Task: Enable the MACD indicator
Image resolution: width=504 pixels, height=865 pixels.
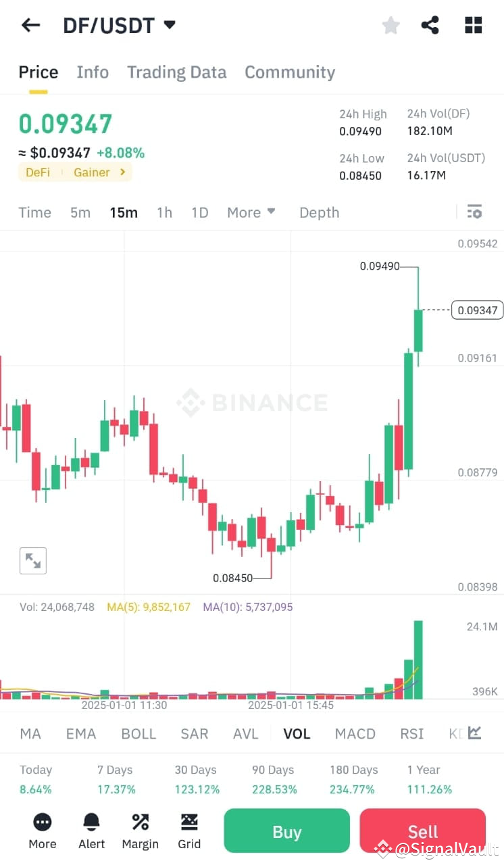Action: tap(355, 733)
